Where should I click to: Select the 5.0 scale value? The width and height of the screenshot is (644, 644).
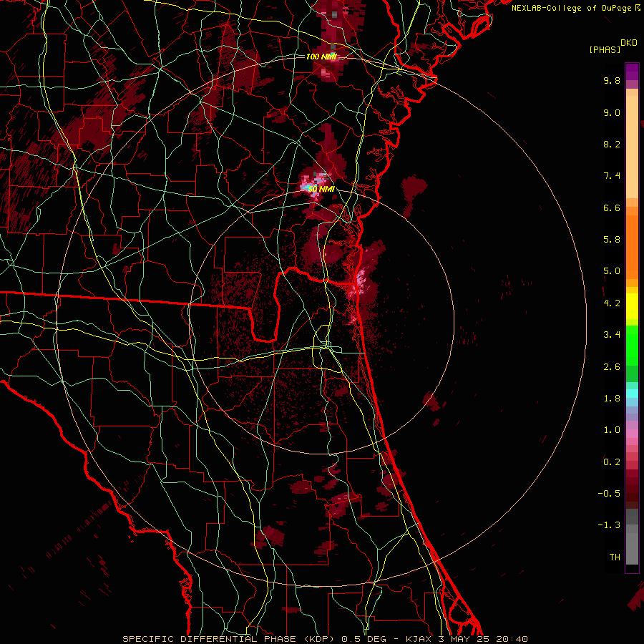point(612,271)
